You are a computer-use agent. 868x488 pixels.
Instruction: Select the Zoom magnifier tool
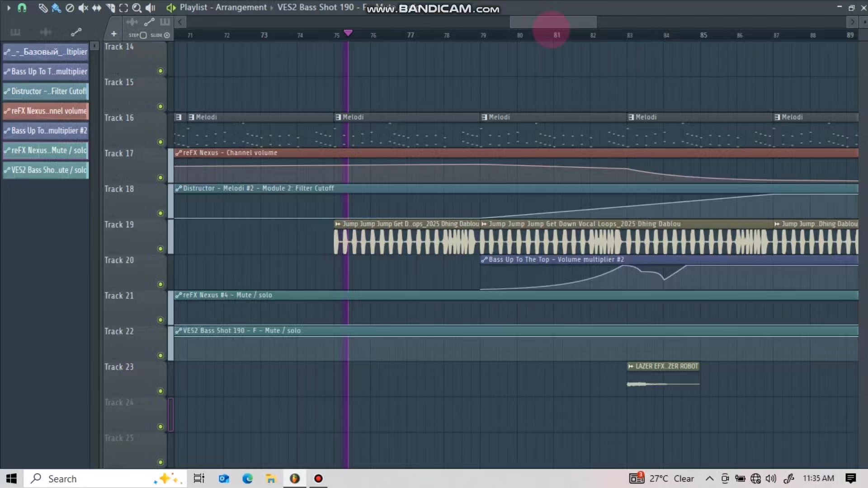137,8
